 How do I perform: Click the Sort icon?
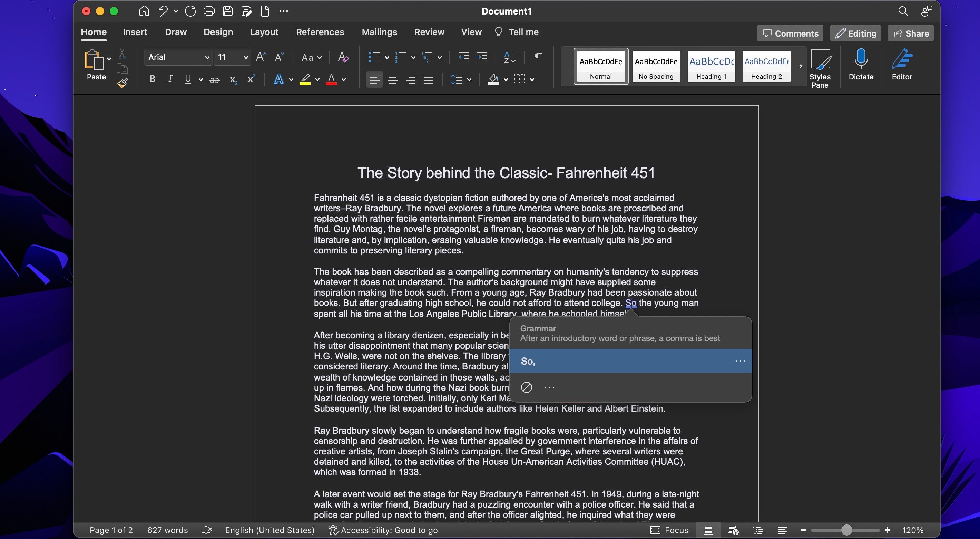pyautogui.click(x=510, y=57)
